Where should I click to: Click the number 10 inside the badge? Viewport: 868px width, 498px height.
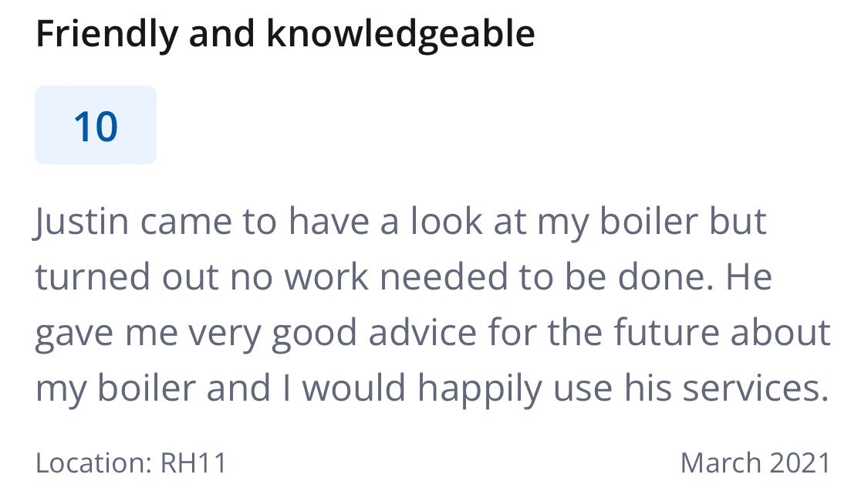(x=96, y=127)
